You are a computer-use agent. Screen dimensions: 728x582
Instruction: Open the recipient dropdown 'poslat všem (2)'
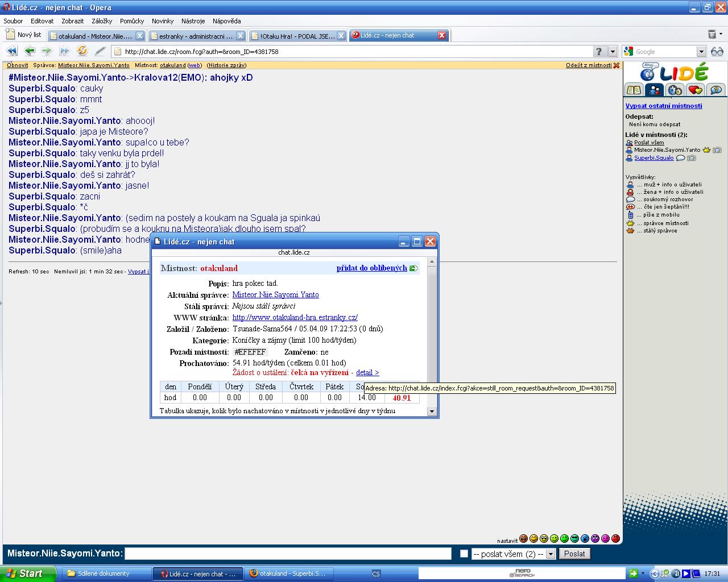pyautogui.click(x=513, y=554)
